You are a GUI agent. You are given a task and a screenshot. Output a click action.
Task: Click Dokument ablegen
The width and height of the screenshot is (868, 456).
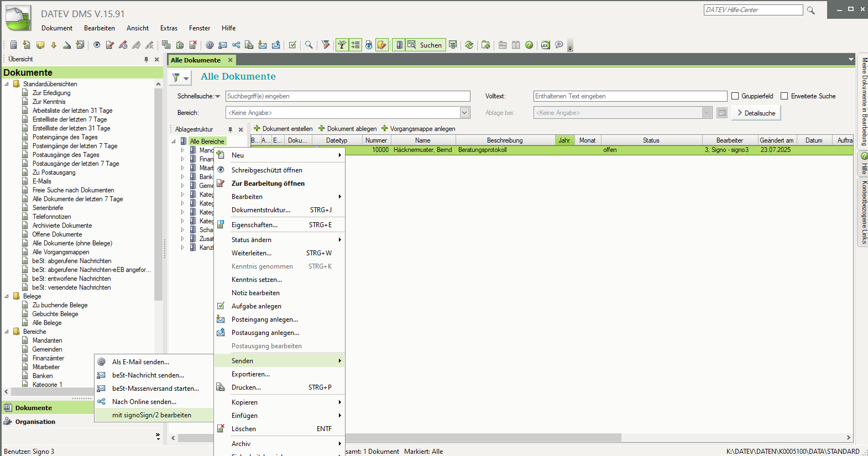(348, 129)
